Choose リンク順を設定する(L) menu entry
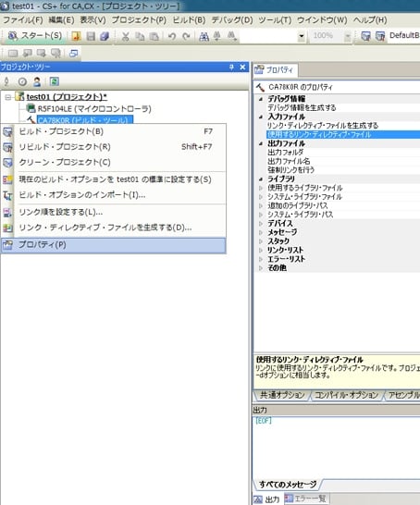This screenshot has height=505, width=420. (x=114, y=212)
